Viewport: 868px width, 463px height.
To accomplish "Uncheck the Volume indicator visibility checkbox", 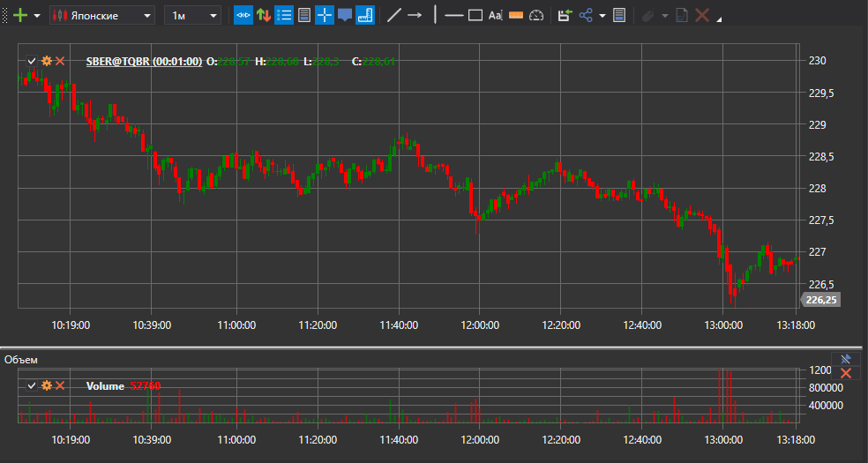I will tap(32, 385).
